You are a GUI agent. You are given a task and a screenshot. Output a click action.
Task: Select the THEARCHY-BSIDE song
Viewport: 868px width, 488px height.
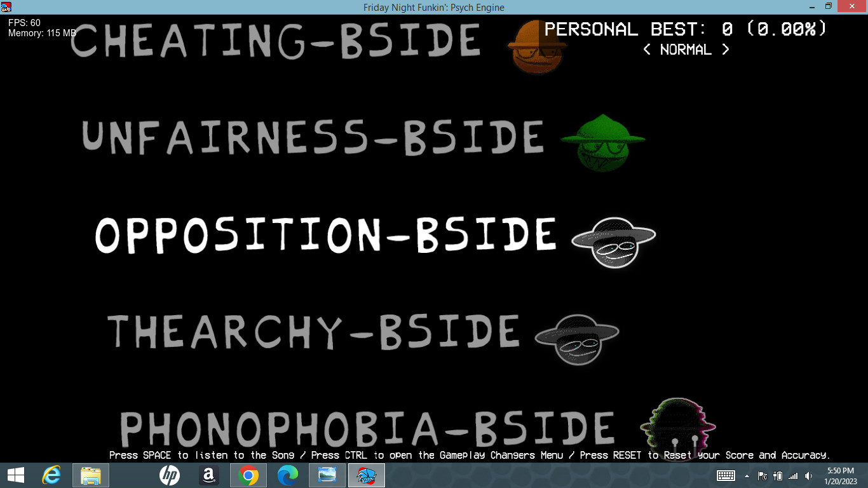click(x=313, y=331)
